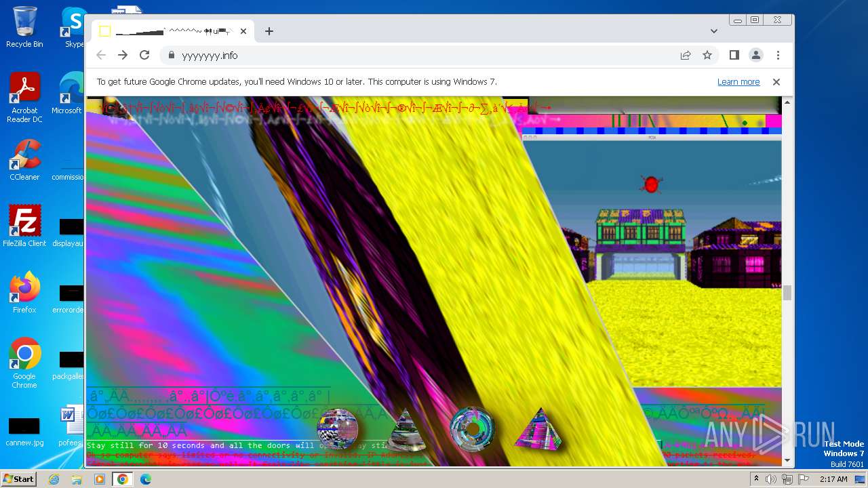Click the browser back arrow
Viewport: 868px width, 488px height.
click(x=101, y=55)
